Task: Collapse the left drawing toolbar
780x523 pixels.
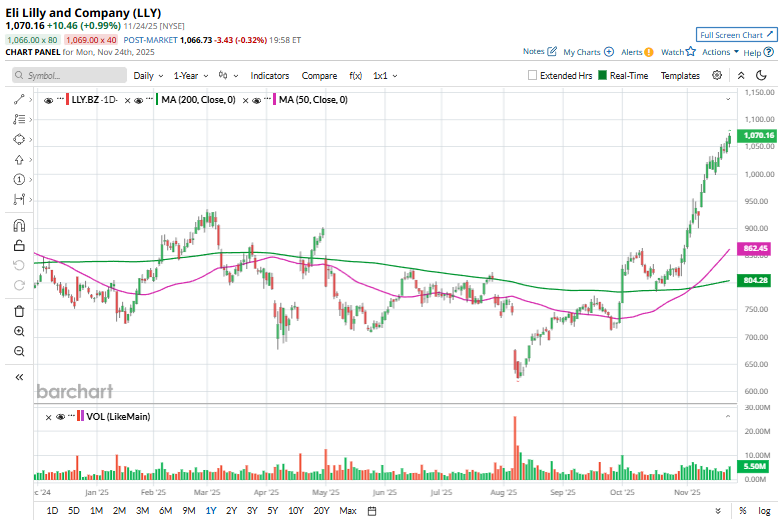Action: point(19,377)
